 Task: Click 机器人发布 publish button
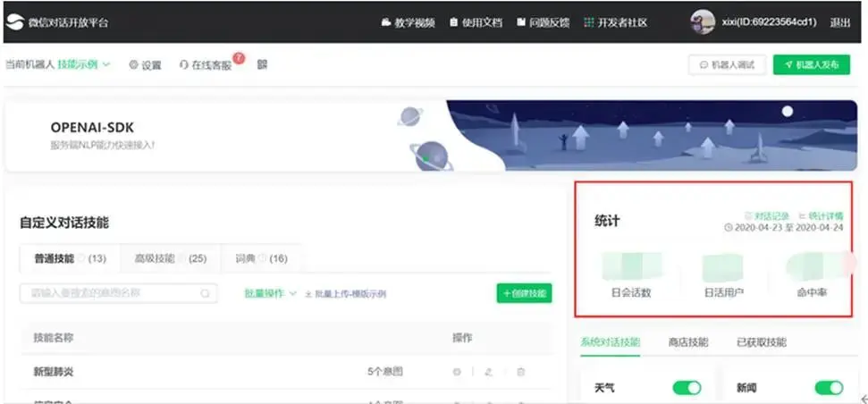pyautogui.click(x=812, y=64)
